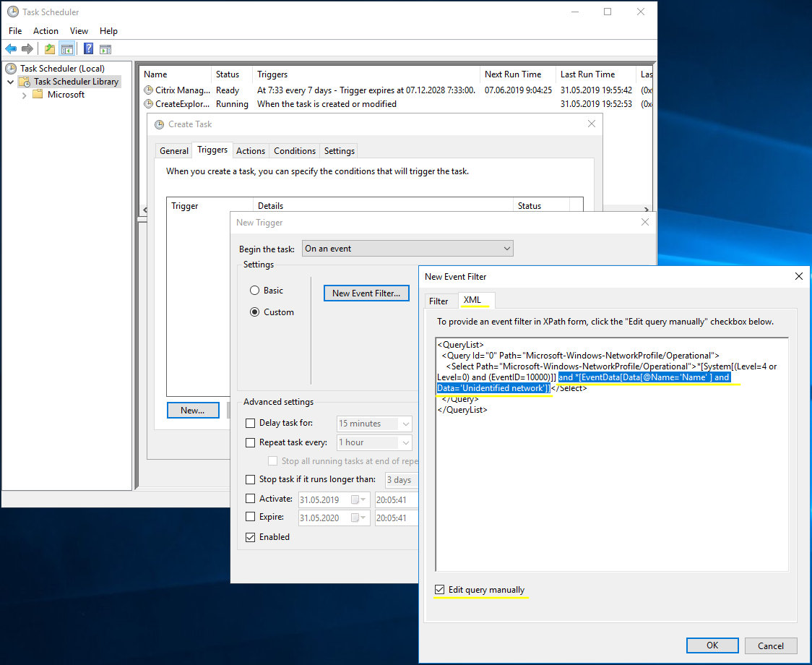This screenshot has height=665, width=812.
Task: Open the Action menu
Action: coord(46,30)
